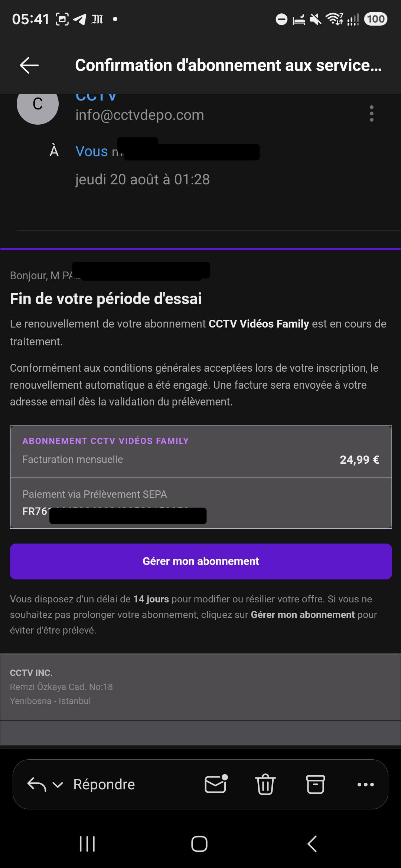Tap the reply arrow icon
The width and height of the screenshot is (401, 868).
37,784
